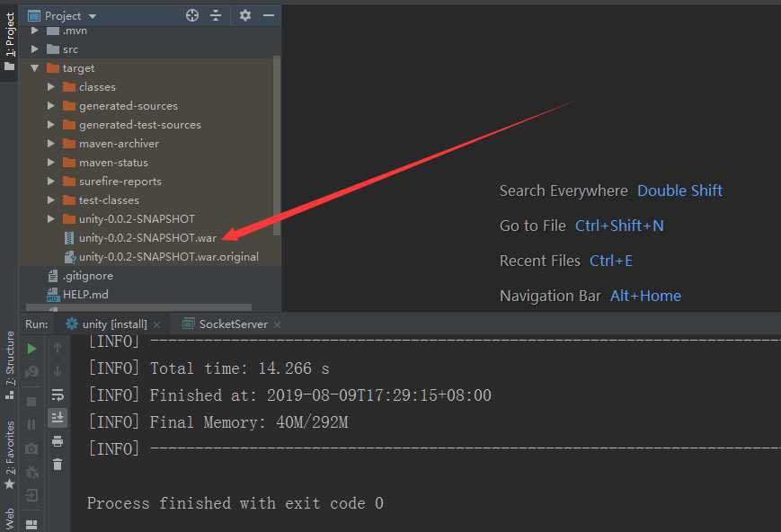
Task: Click the attach debugger bug icon
Action: [x=31, y=472]
